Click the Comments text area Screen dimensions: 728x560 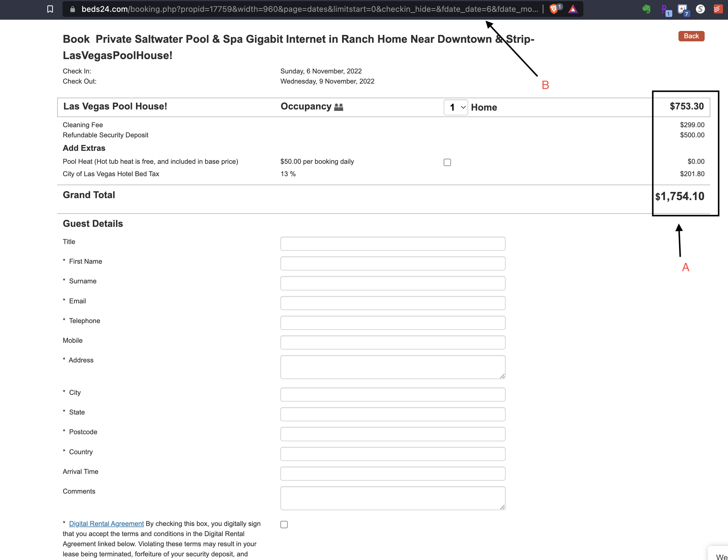pyautogui.click(x=392, y=498)
